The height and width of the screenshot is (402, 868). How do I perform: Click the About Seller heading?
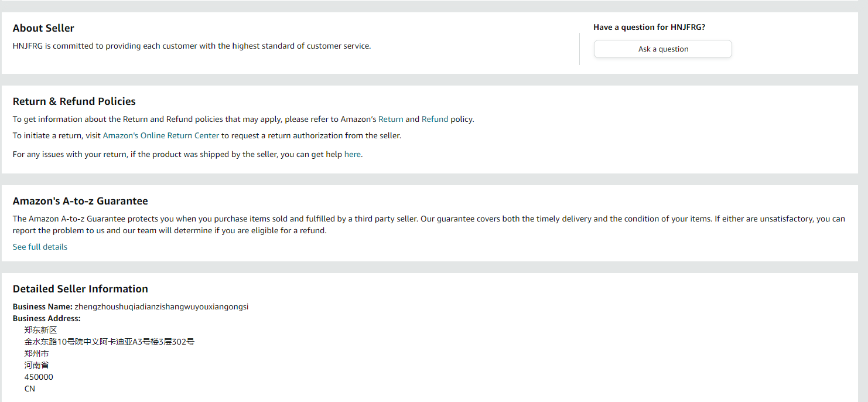(43, 28)
